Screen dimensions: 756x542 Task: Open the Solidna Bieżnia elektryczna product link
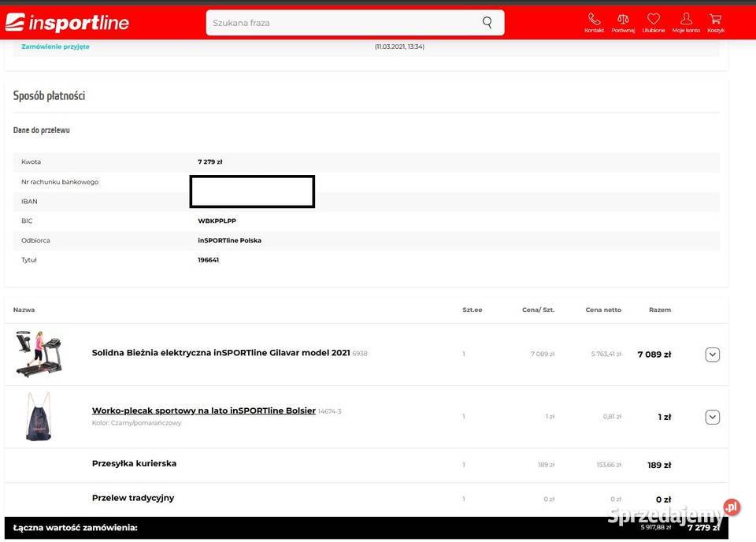click(x=220, y=353)
